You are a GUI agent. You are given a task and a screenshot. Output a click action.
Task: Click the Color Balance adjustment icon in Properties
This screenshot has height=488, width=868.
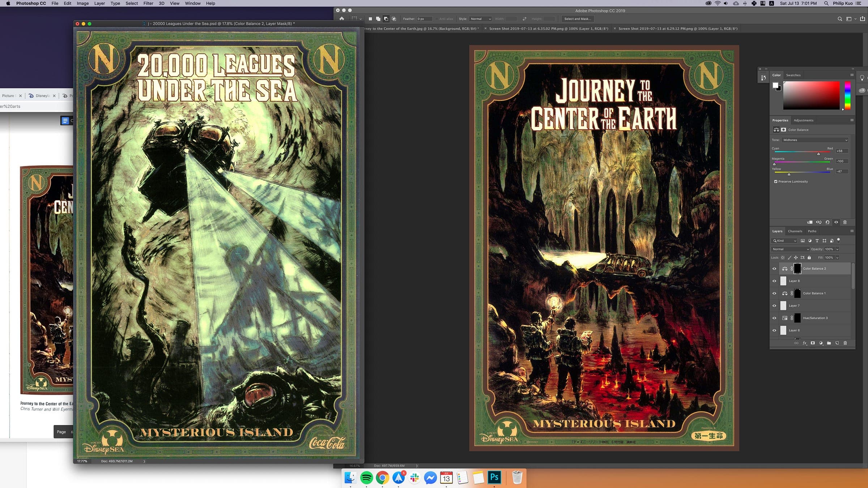(776, 130)
